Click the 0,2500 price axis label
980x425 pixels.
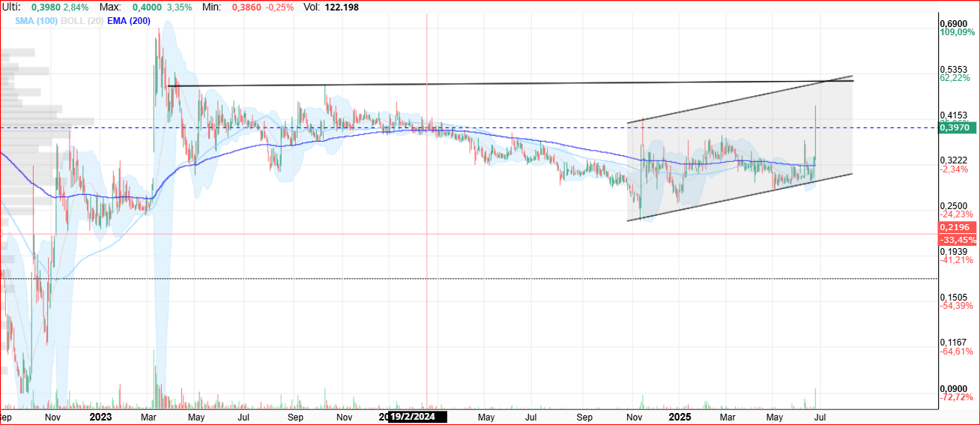pos(954,206)
